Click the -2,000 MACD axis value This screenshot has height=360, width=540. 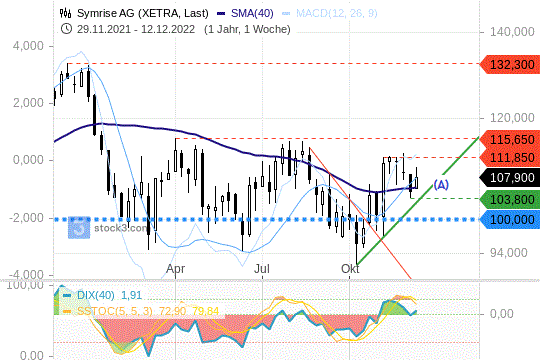[26, 218]
